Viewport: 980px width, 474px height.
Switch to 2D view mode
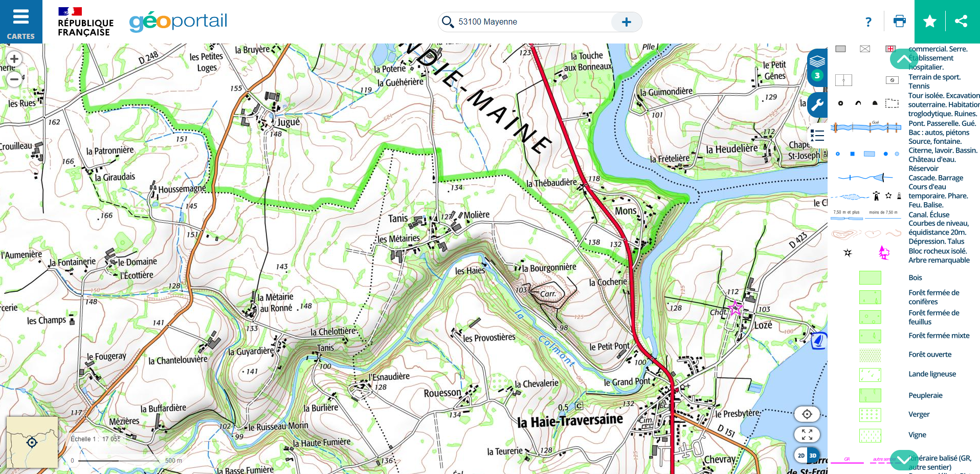[x=801, y=456]
